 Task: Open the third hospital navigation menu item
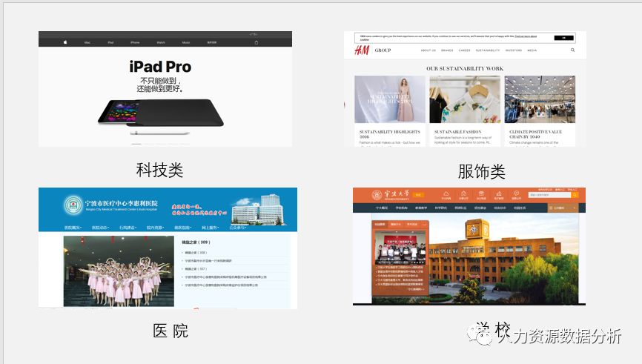(x=128, y=228)
